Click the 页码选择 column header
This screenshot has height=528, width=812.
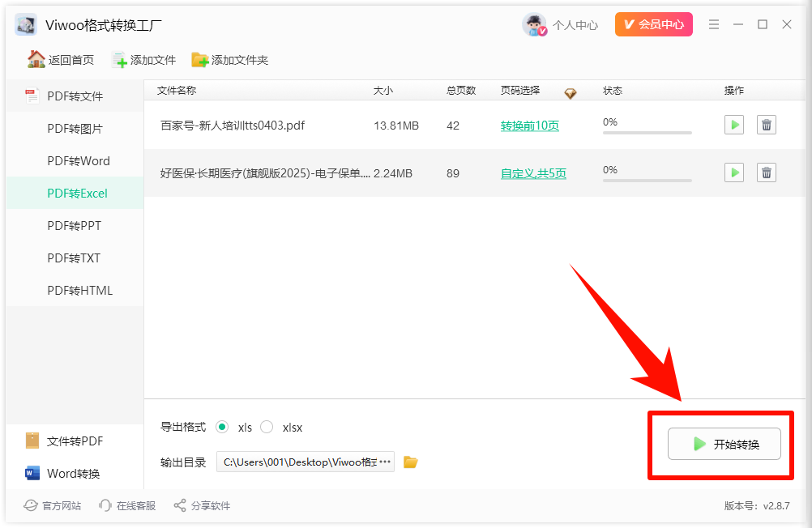pyautogui.click(x=520, y=91)
